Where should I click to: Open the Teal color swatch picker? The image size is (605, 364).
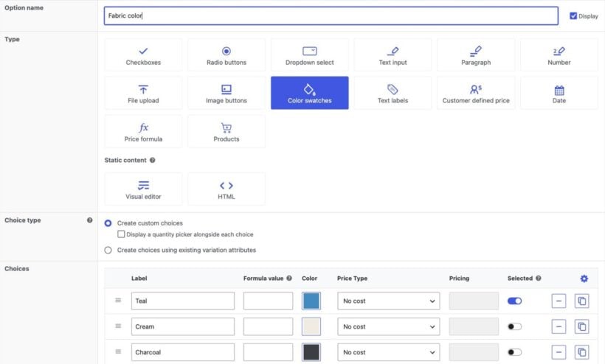point(311,301)
